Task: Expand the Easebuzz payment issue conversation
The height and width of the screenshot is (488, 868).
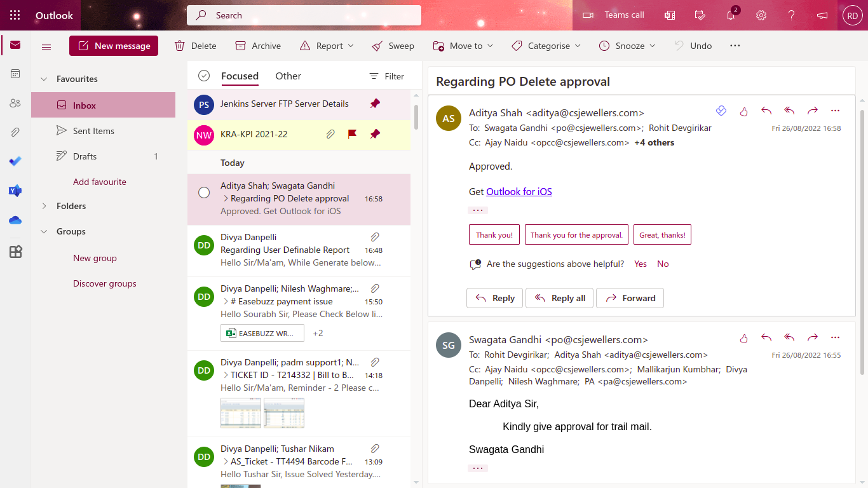Action: (x=226, y=302)
